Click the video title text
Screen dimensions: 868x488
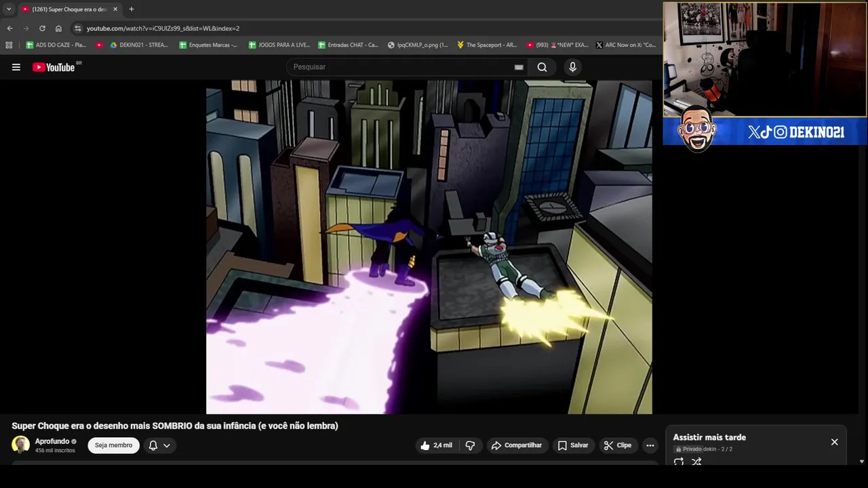pos(175,426)
